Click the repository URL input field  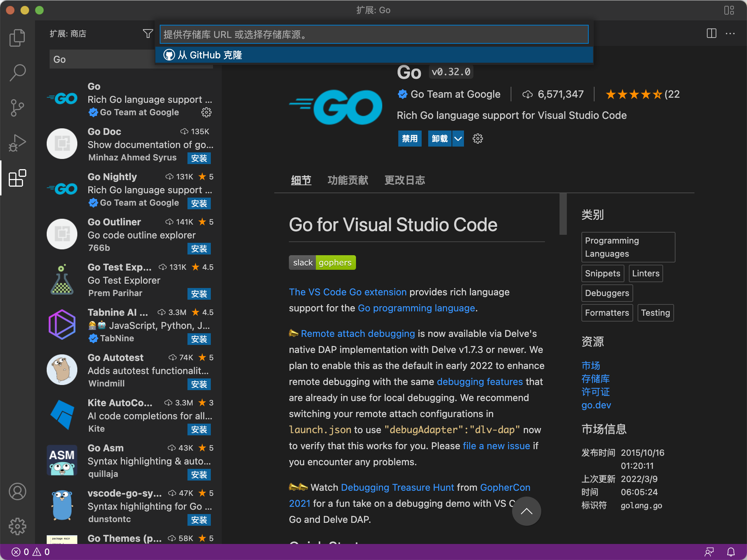374,35
